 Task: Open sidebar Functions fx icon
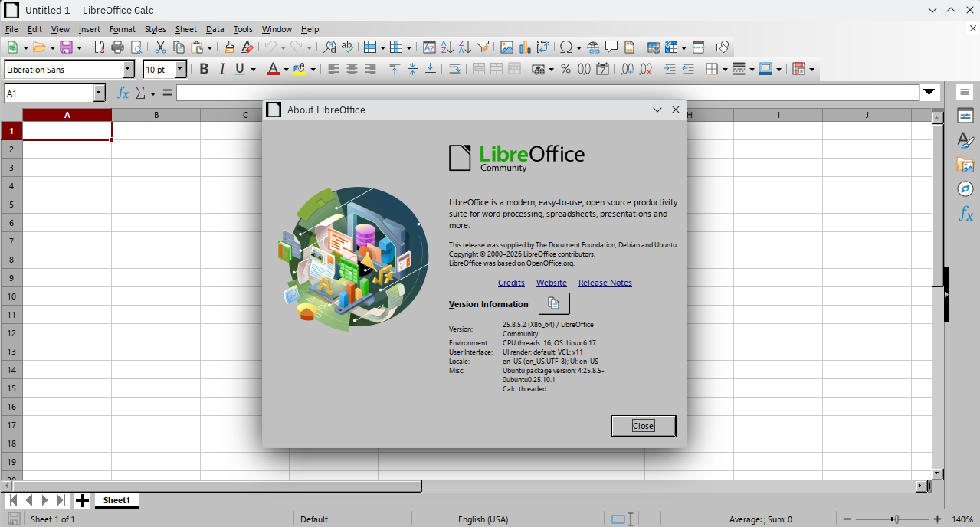pos(965,214)
